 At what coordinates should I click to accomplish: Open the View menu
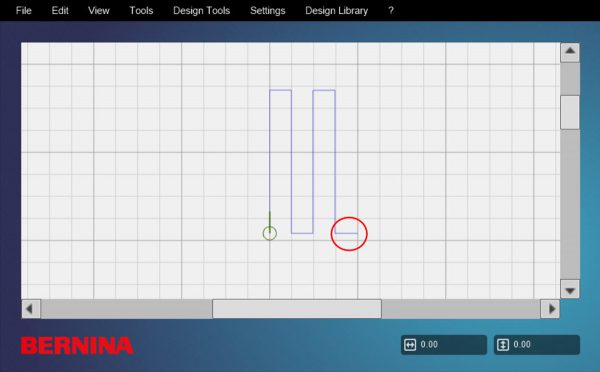(98, 10)
